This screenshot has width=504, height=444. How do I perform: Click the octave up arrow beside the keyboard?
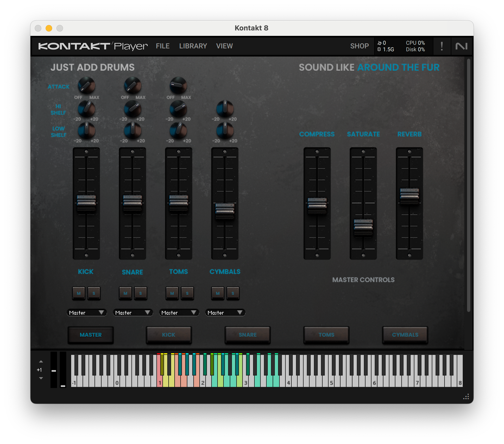click(x=41, y=361)
